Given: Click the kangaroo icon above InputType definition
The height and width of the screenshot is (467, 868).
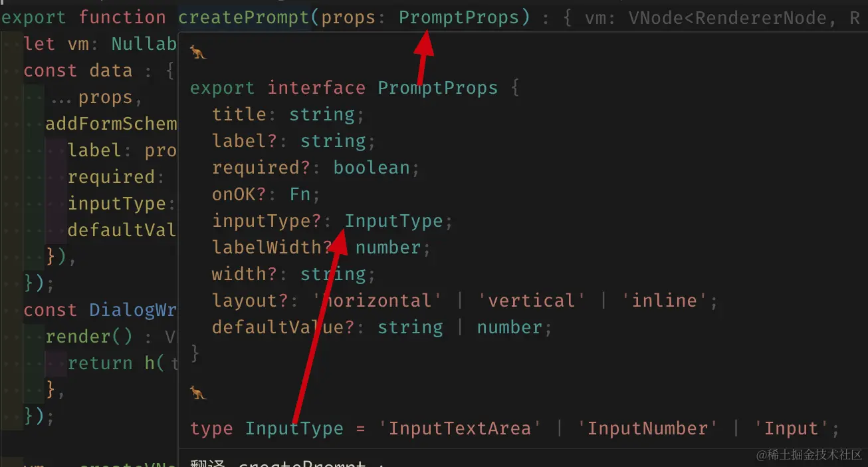Looking at the screenshot, I should tap(198, 393).
